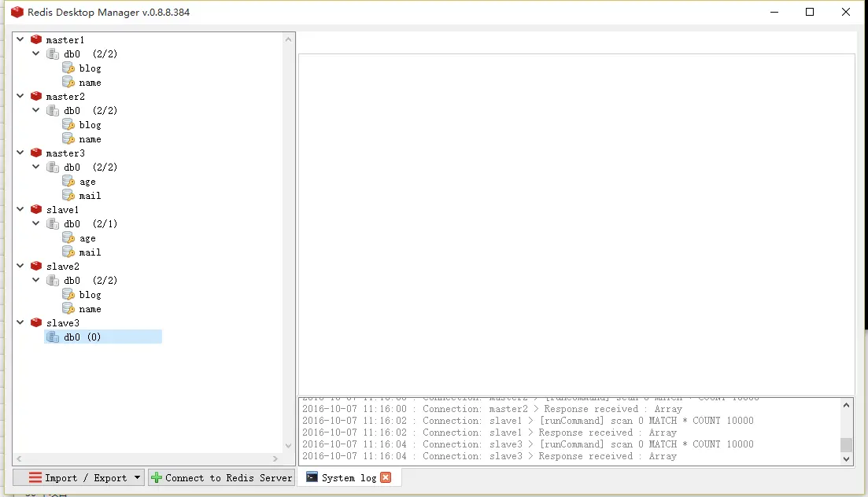Click the tree panel scroll down arrow
This screenshot has height=497, width=868.
[x=288, y=446]
